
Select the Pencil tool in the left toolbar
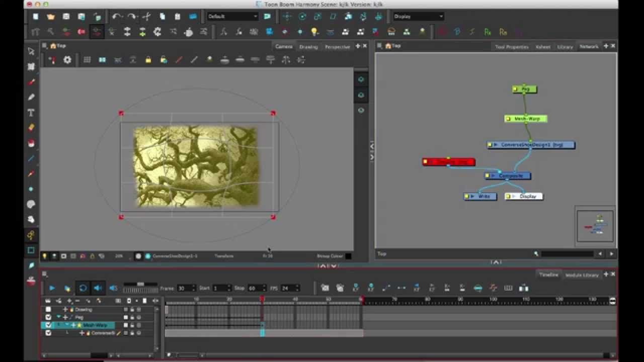tap(31, 97)
